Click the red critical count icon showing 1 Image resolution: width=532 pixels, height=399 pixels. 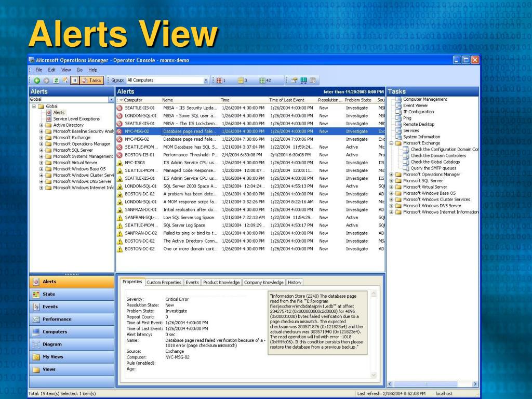[219, 81]
